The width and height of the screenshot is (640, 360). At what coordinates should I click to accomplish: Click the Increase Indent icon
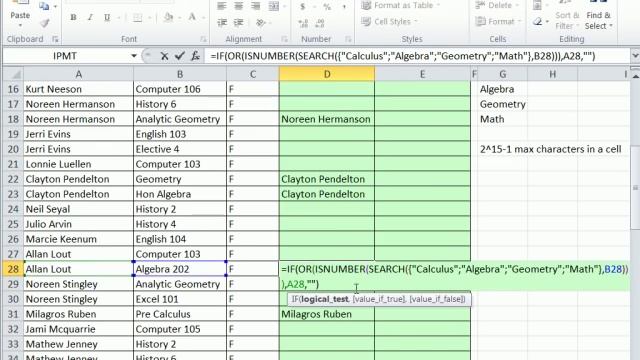click(239, 23)
